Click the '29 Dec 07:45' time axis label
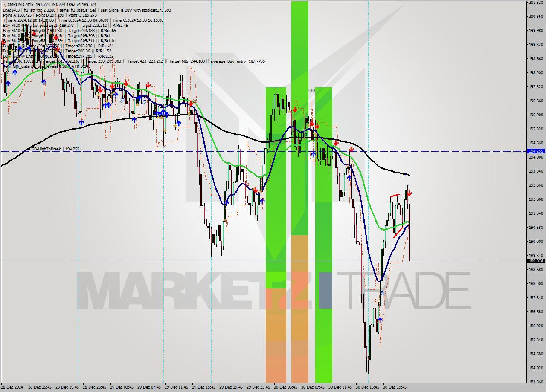 click(149, 388)
